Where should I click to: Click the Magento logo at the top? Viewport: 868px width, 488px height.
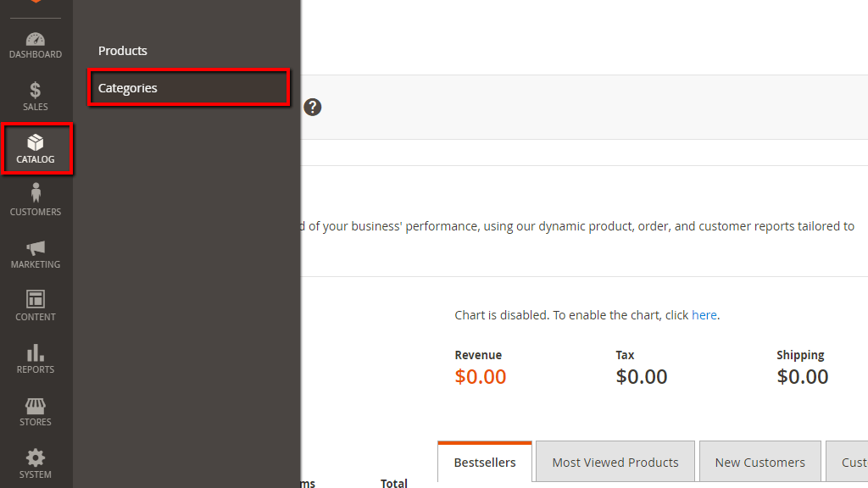point(35,4)
